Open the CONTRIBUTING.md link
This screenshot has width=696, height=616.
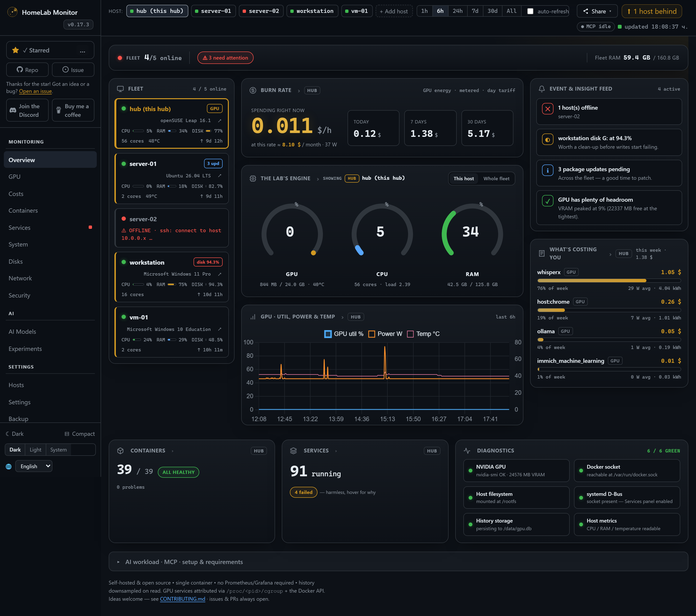click(x=183, y=599)
